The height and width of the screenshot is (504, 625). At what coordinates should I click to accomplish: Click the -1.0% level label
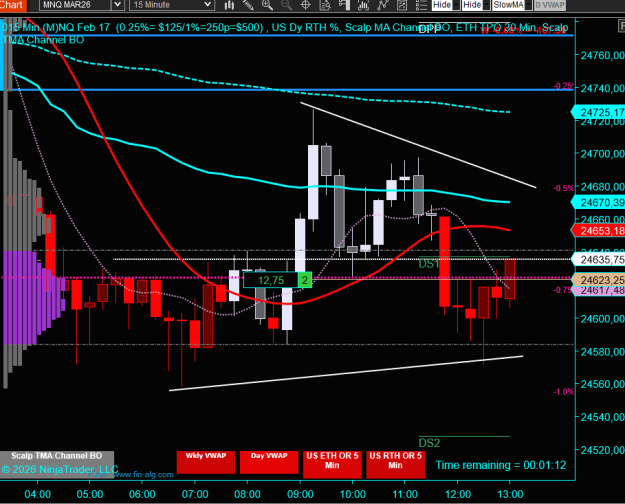(563, 392)
